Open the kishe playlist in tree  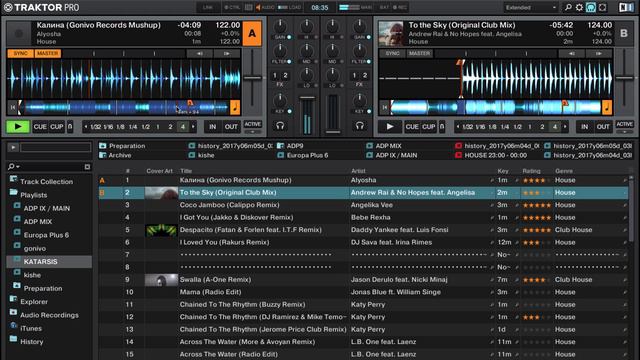click(x=32, y=275)
